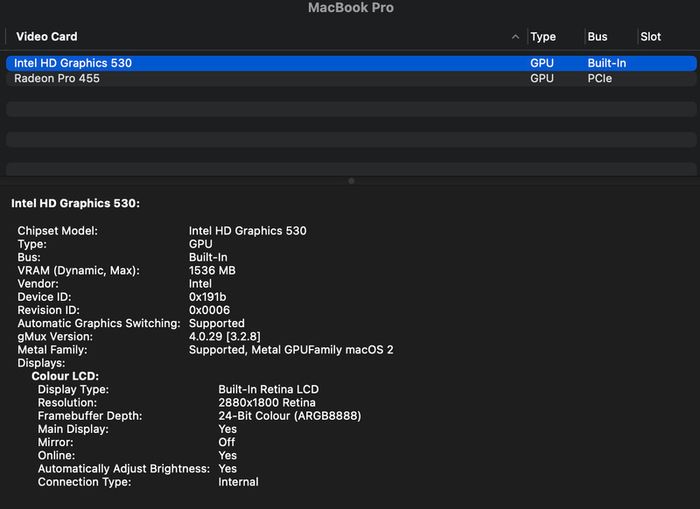Image resolution: width=700 pixels, height=509 pixels.
Task: Click the split-pane divider handle dot
Action: click(351, 181)
